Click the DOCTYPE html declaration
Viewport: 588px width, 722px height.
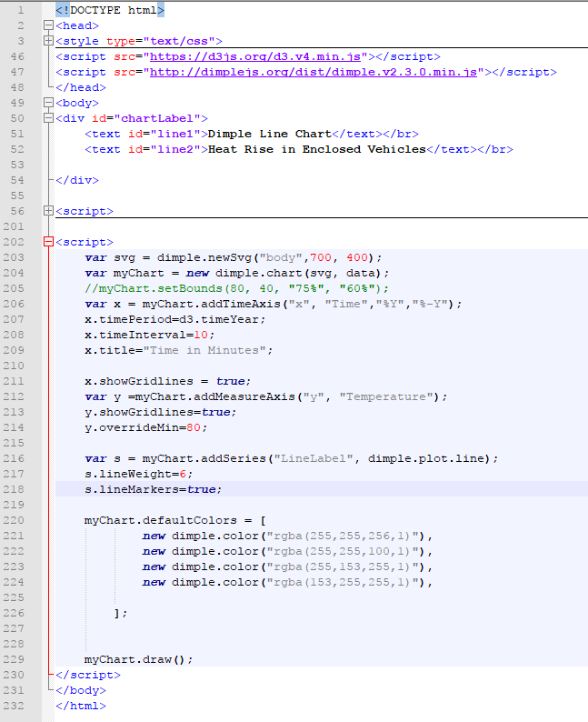[x=110, y=10]
